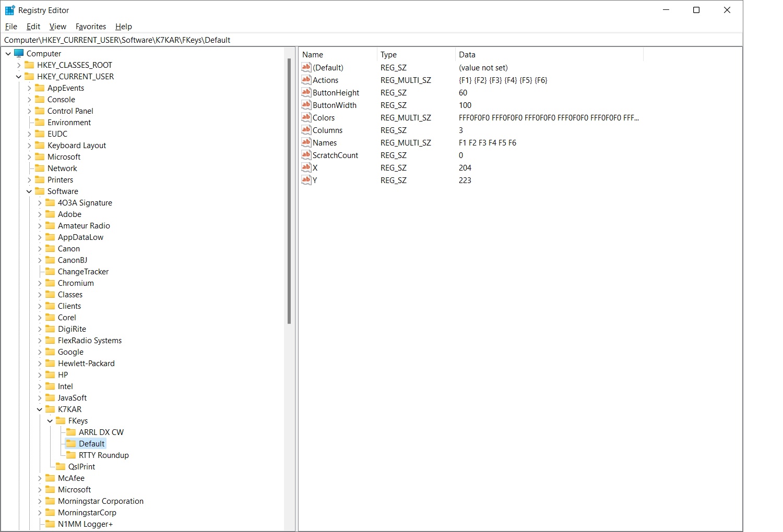Click the RTTY Roundup folder icon
Screen dimensions: 783x532
tap(71, 455)
